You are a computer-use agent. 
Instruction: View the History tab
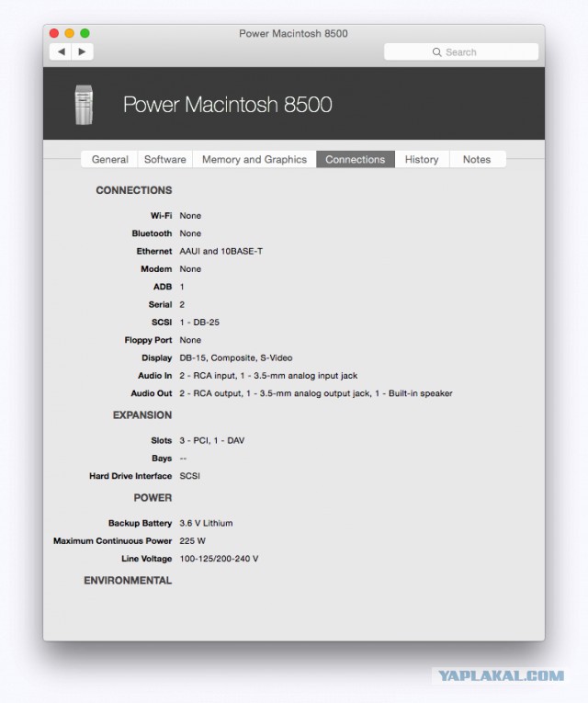422,160
